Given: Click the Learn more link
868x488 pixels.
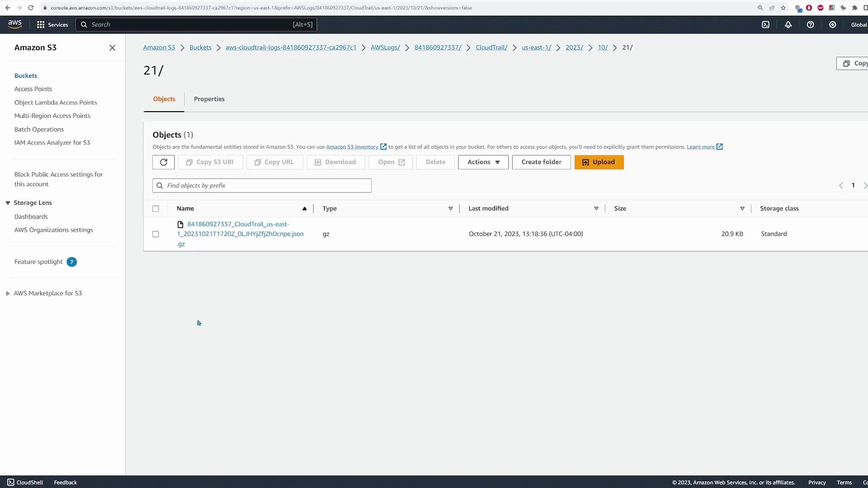Looking at the screenshot, I should (x=701, y=147).
